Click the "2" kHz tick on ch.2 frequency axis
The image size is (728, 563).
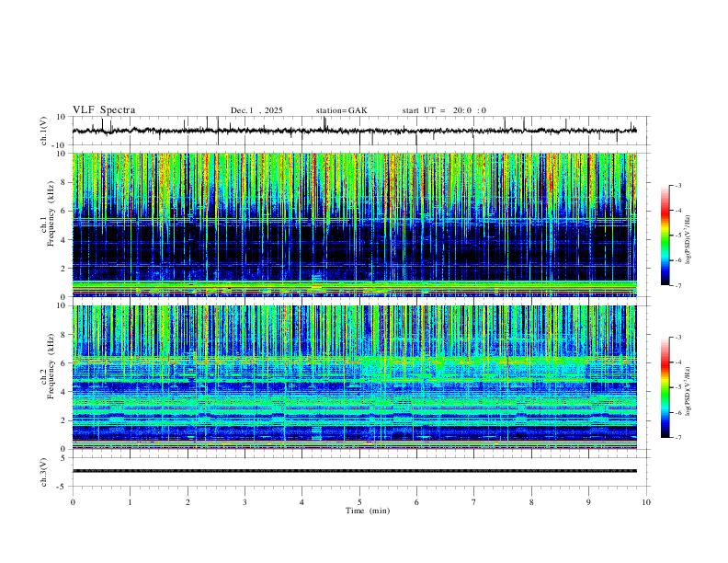[64, 420]
